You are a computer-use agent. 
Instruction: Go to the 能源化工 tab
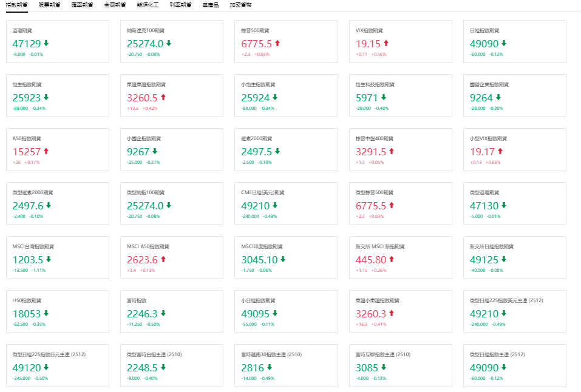tap(148, 5)
